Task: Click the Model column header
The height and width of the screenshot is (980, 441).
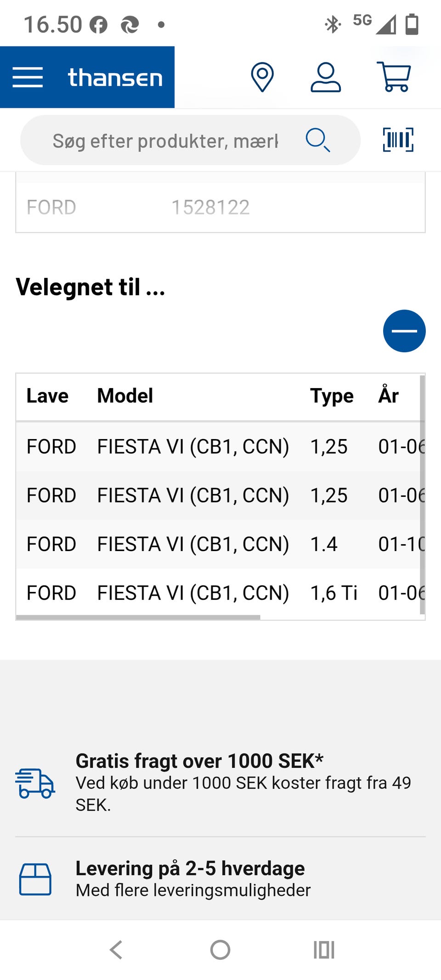Action: 125,396
